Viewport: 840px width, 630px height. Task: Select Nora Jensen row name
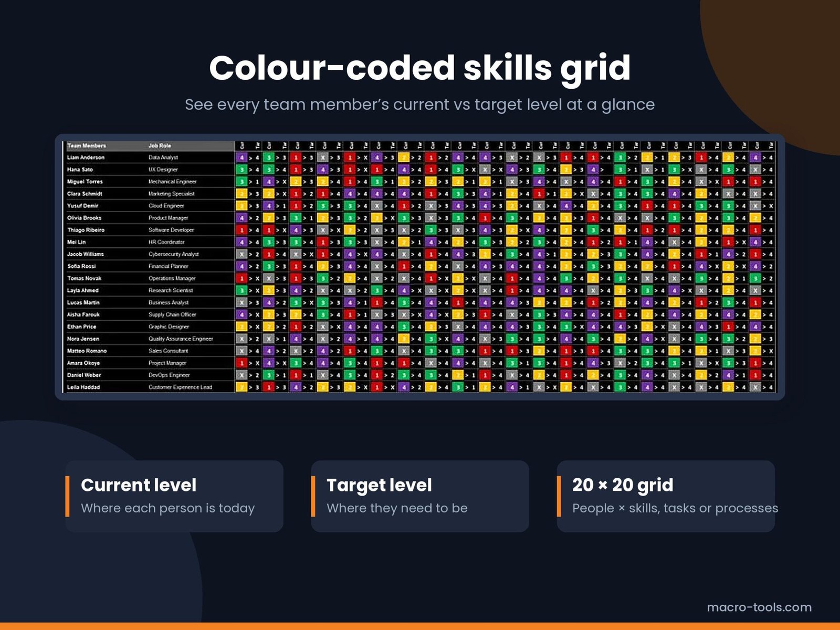[x=83, y=339]
